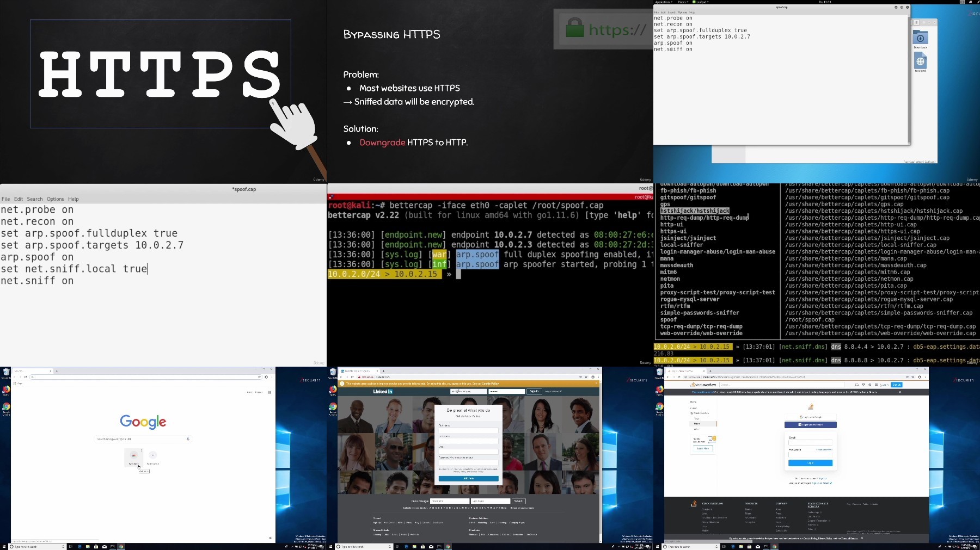Open Help menu in *spoof.cap editor
Screen dimensions: 980x550
(x=73, y=199)
